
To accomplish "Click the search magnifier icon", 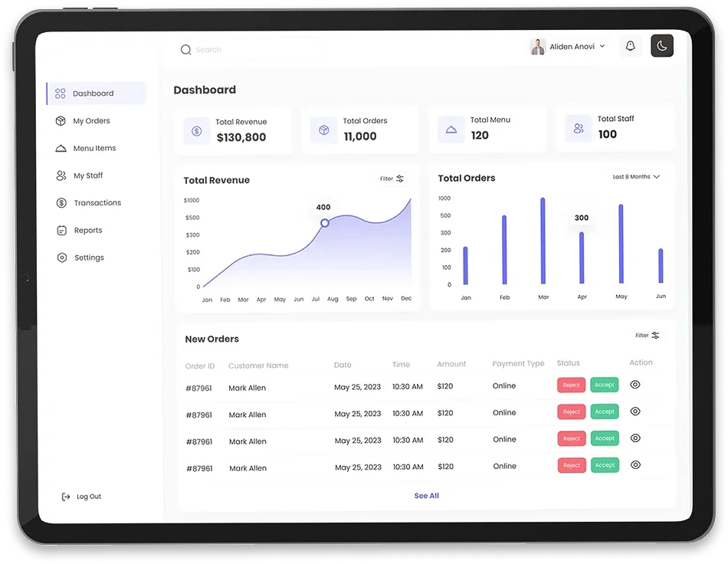I will (185, 50).
